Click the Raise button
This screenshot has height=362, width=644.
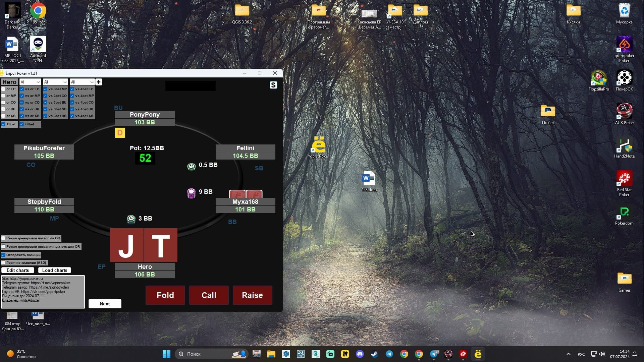point(253,295)
